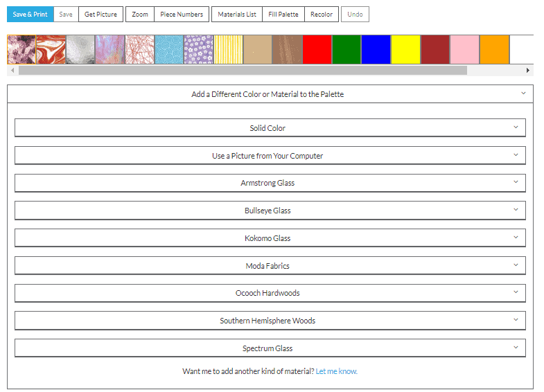Select the solid blue color swatch
Viewport: 544px width, 392px height.
[376, 50]
